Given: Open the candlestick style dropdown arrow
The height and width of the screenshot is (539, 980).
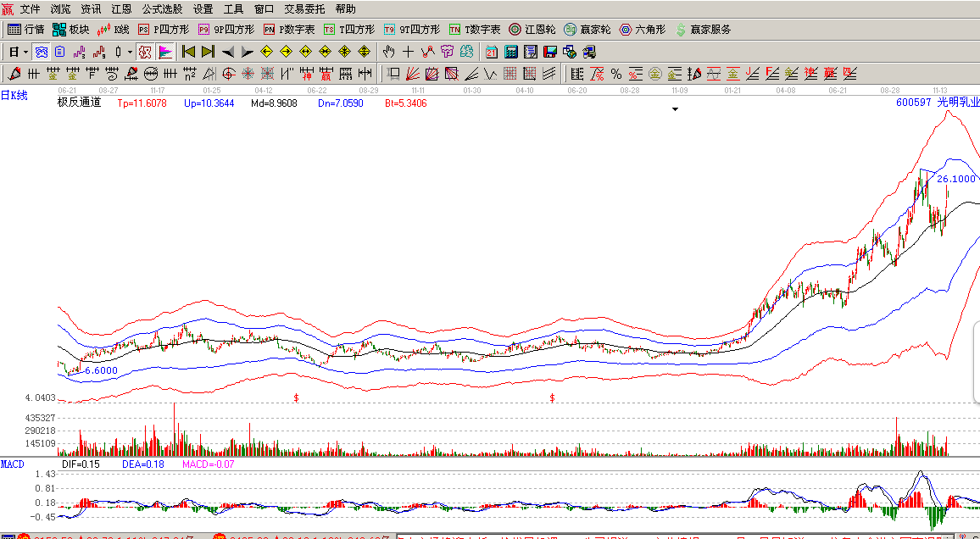Looking at the screenshot, I should pyautogui.click(x=130, y=52).
